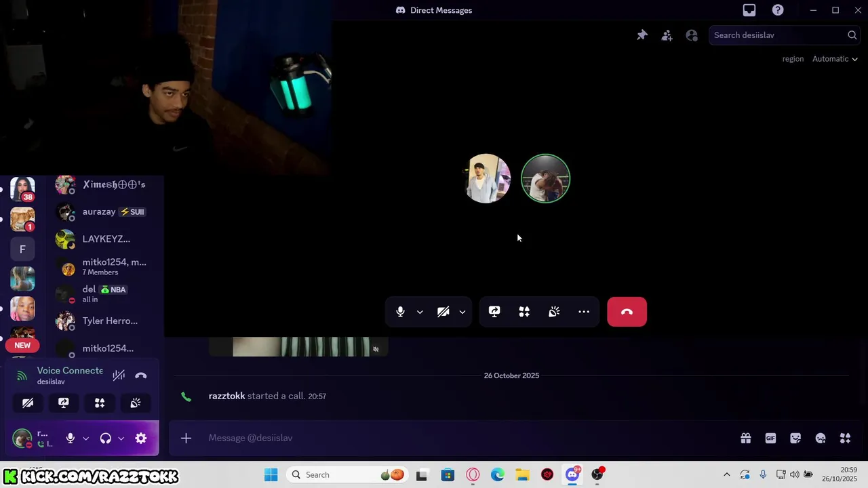Image resolution: width=868 pixels, height=488 pixels.
Task: Show the user profile panel
Action: [692, 35]
